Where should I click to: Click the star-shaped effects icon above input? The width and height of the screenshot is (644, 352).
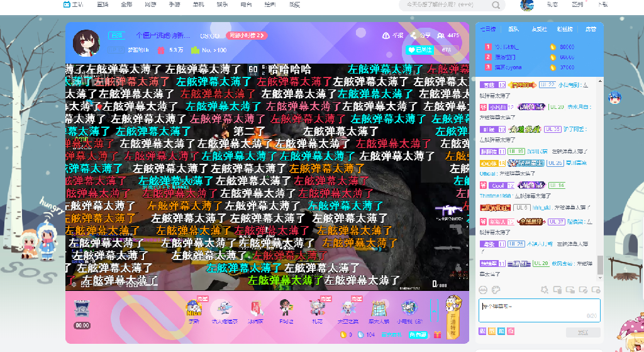[x=545, y=290]
